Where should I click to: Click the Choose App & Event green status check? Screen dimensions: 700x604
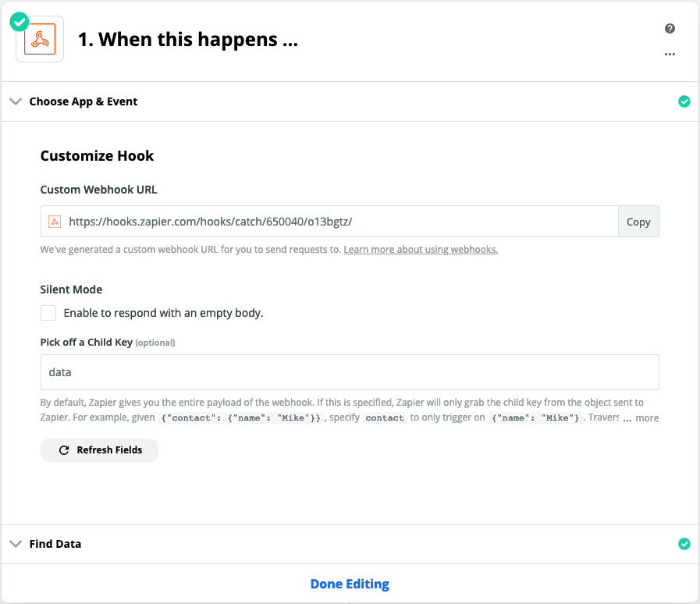click(x=684, y=101)
